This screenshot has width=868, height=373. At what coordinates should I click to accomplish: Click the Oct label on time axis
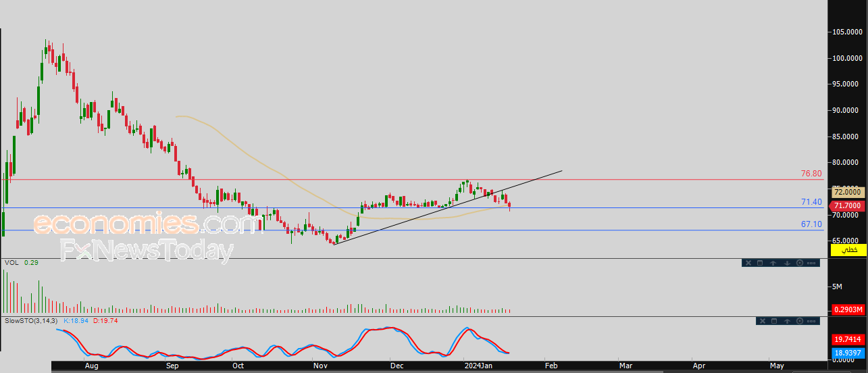click(238, 366)
